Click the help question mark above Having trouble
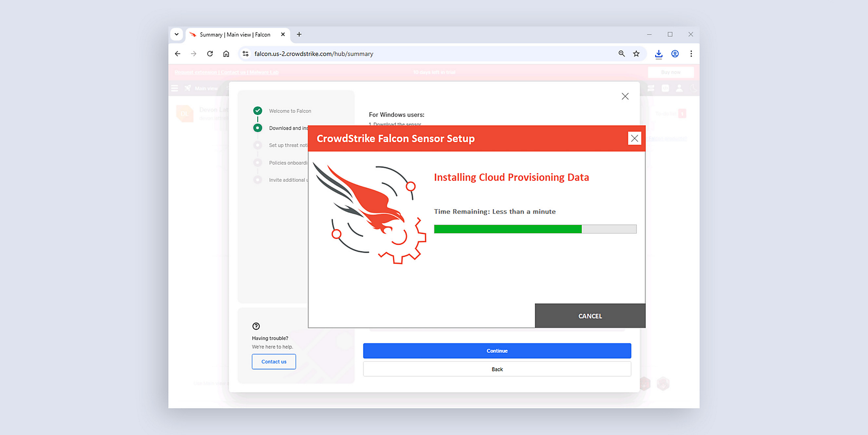This screenshot has width=868, height=435. pyautogui.click(x=256, y=326)
